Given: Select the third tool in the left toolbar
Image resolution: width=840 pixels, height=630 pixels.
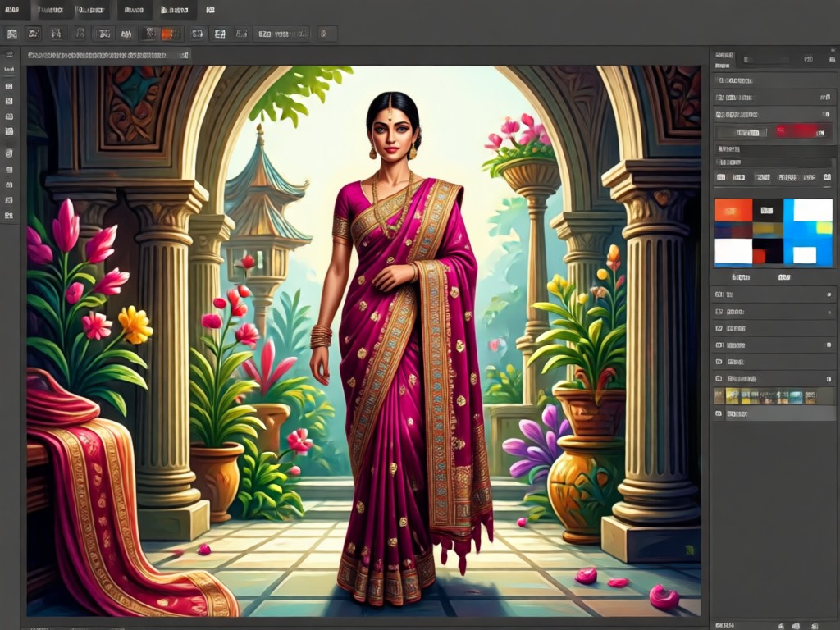Looking at the screenshot, I should [9, 85].
